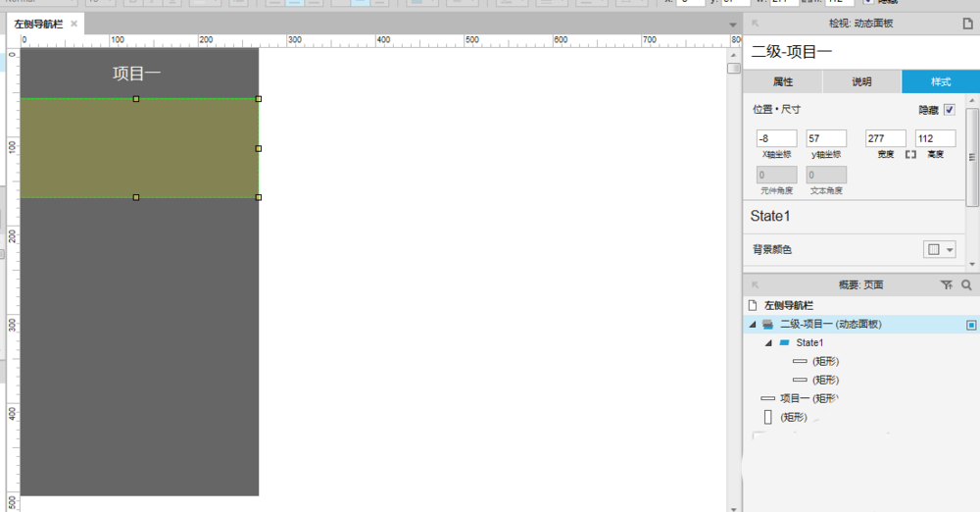Click the inspector scrollbar up arrow

click(972, 100)
